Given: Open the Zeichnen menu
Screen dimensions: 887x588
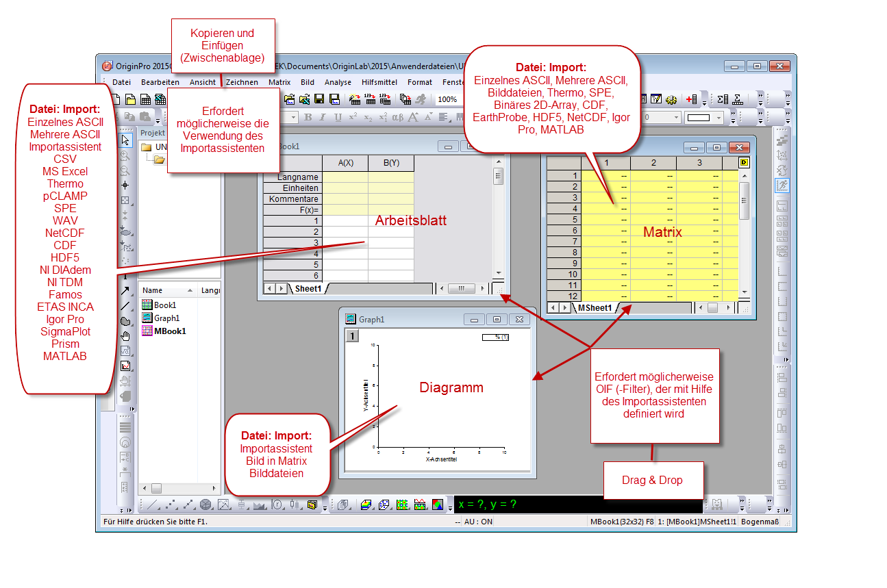Looking at the screenshot, I should 242,82.
